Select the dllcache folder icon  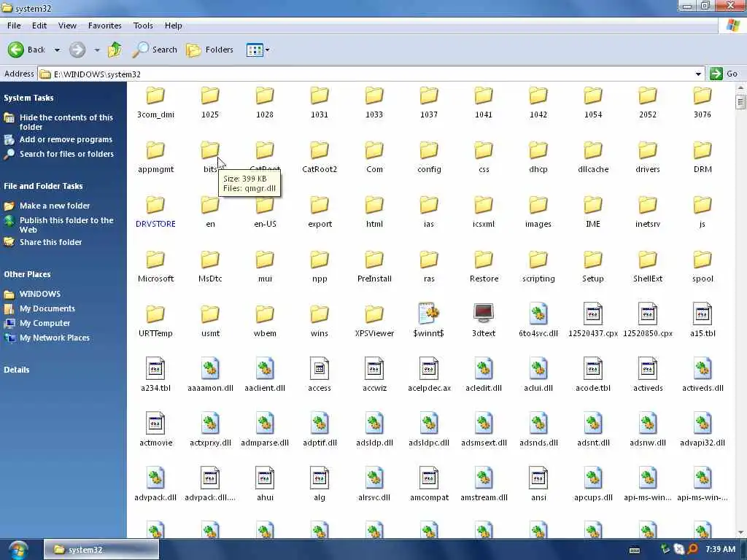pyautogui.click(x=592, y=150)
